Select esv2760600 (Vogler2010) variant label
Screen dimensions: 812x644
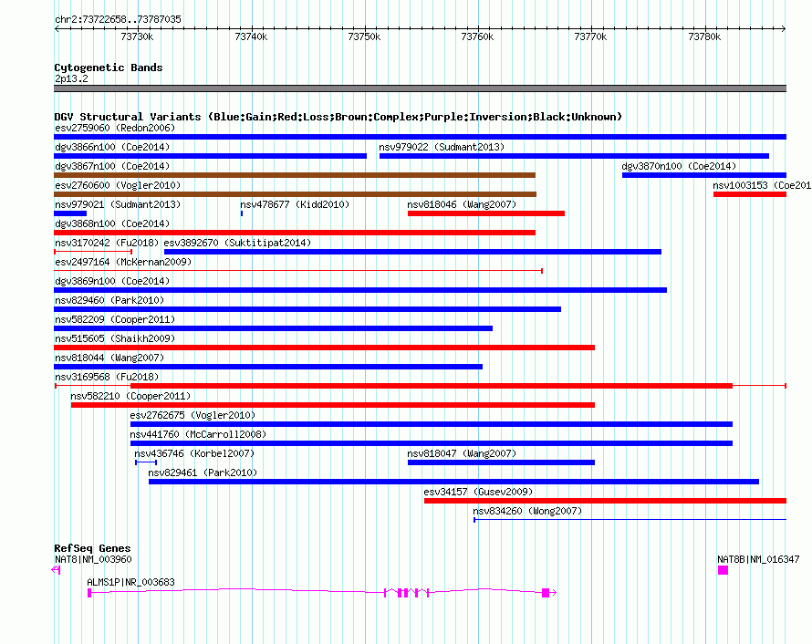coord(118,185)
